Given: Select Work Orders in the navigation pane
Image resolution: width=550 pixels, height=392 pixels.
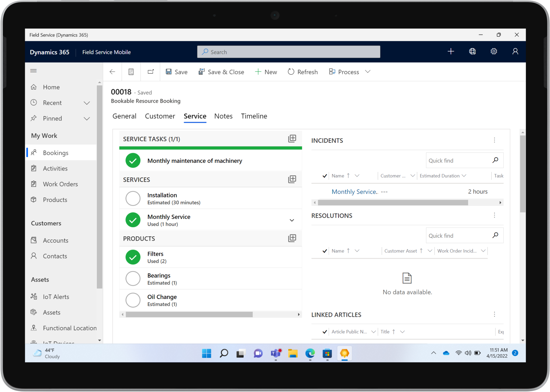Looking at the screenshot, I should (x=60, y=184).
